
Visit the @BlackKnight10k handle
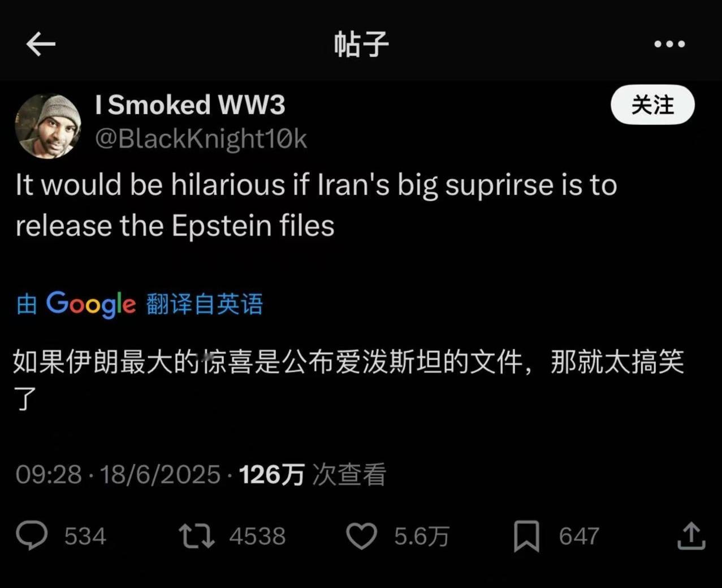pyautogui.click(x=201, y=139)
